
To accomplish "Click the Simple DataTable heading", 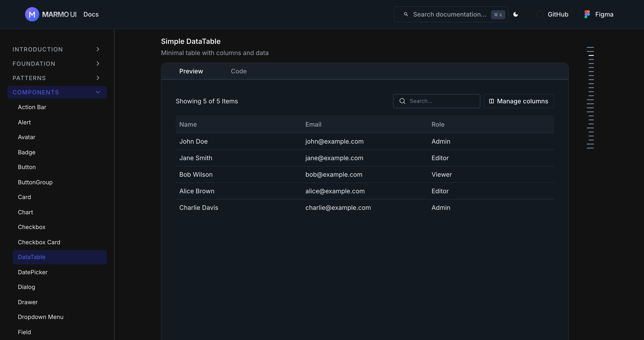I will [191, 41].
